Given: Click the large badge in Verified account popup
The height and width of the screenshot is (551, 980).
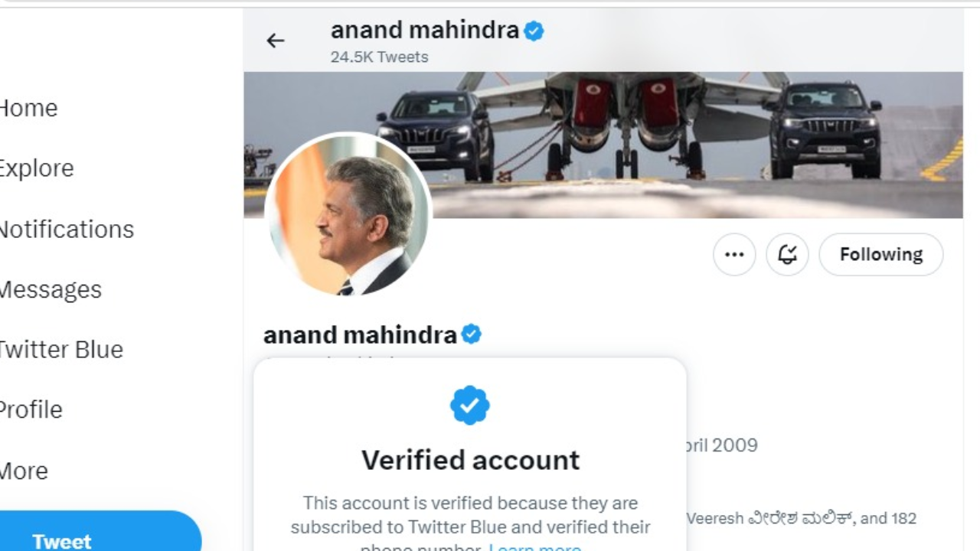Looking at the screenshot, I should click(469, 406).
